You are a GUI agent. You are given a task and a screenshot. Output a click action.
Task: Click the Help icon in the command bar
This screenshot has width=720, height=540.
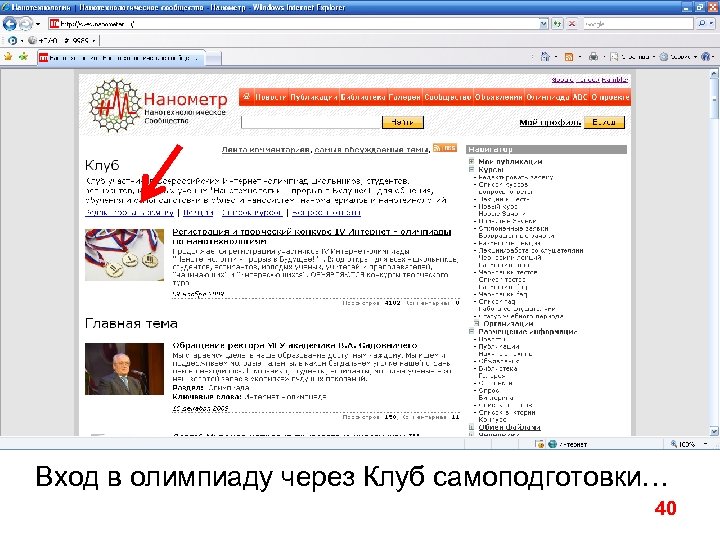coord(705,57)
